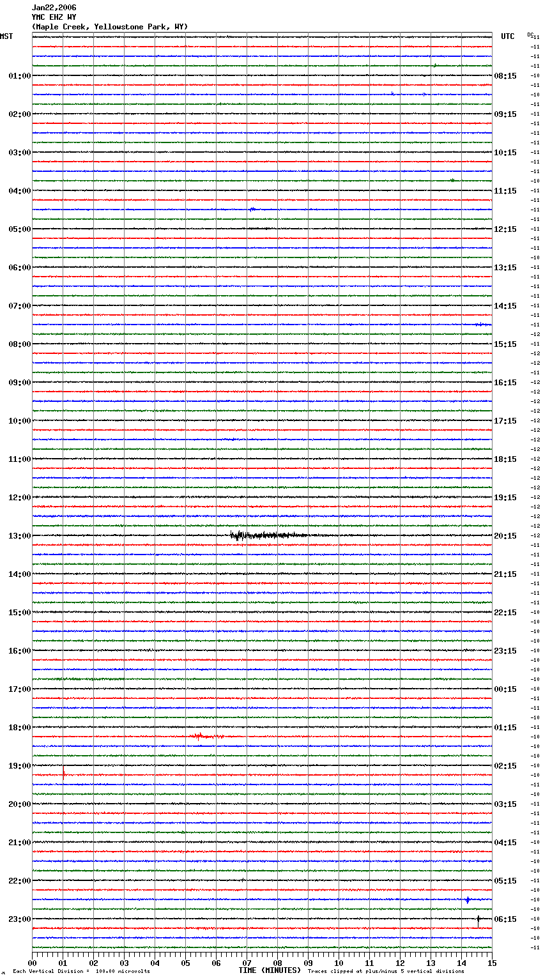The width and height of the screenshot is (543, 980).
Task: Click the 11:15 UTC time label
Action: [505, 191]
